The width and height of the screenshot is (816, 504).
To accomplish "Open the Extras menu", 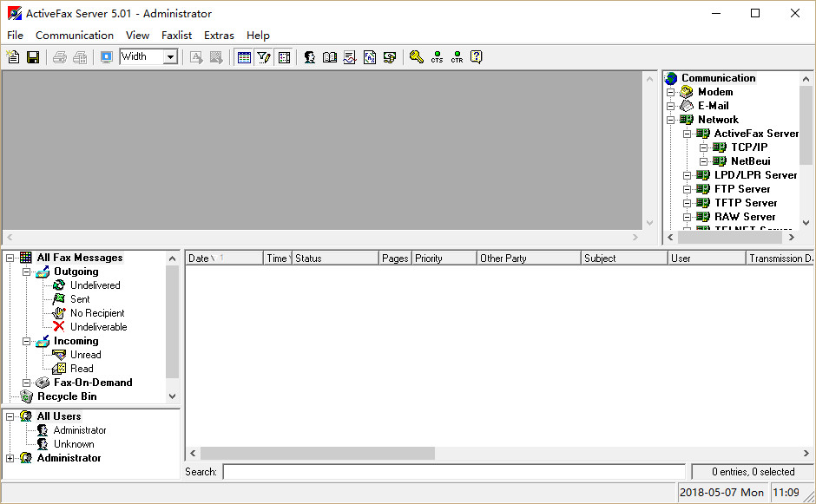I will (x=219, y=36).
